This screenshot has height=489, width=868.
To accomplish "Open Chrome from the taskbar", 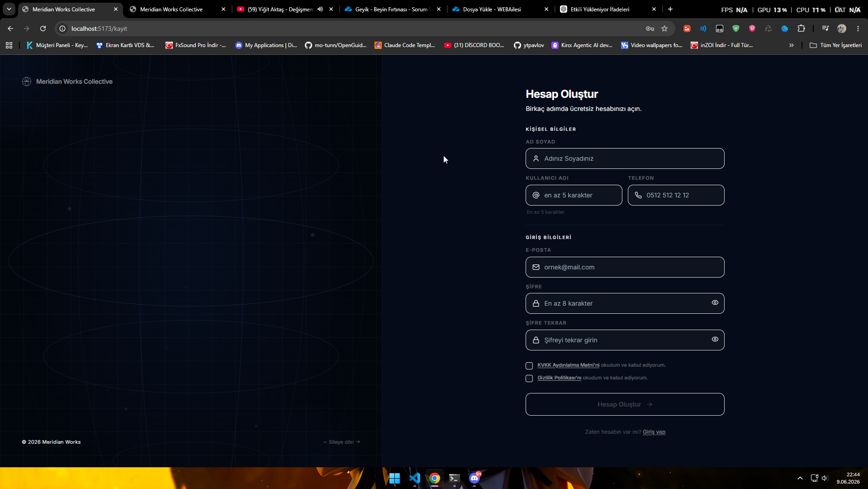I will click(435, 478).
